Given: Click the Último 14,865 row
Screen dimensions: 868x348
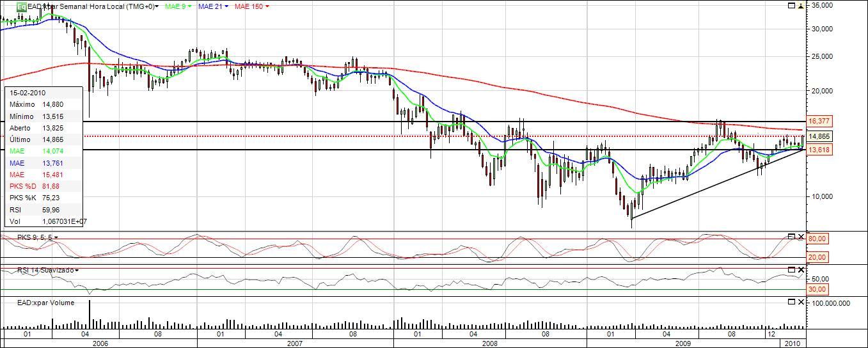Looking at the screenshot, I should pyautogui.click(x=43, y=139).
